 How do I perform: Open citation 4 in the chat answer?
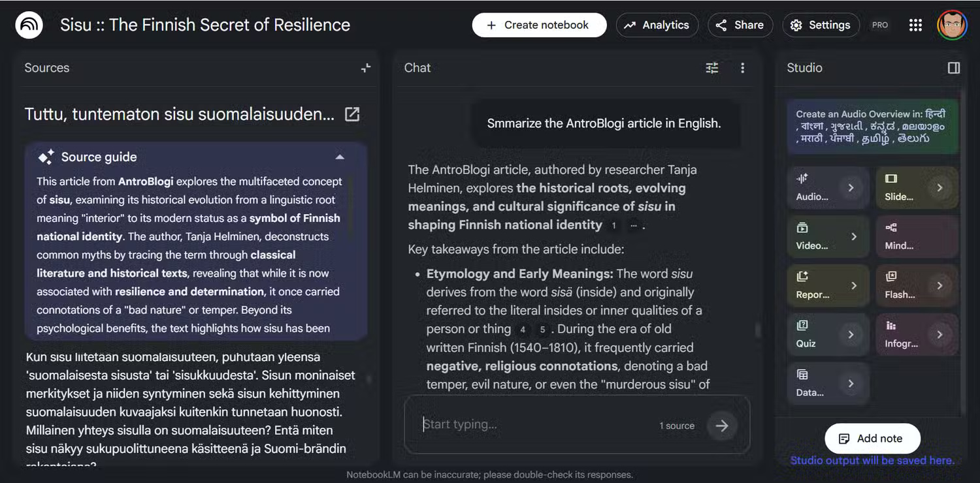pos(523,330)
